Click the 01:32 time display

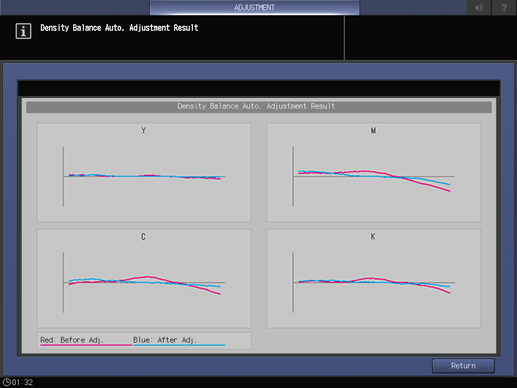click(x=22, y=382)
